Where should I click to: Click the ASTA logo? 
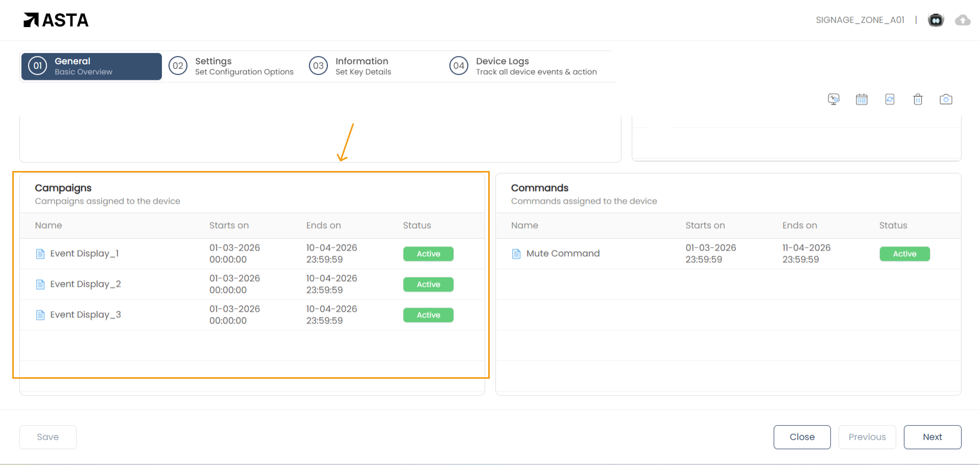(56, 20)
